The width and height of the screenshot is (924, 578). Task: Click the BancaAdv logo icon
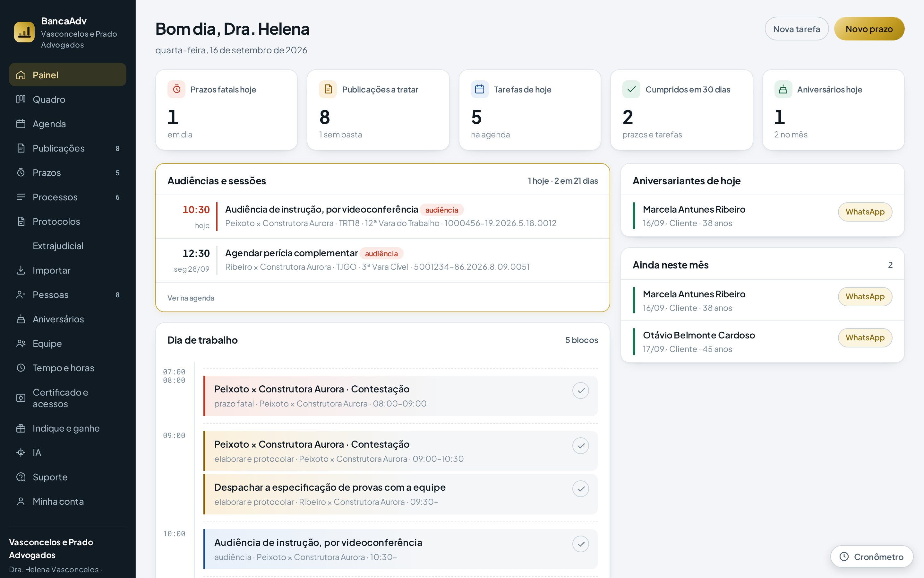[24, 32]
